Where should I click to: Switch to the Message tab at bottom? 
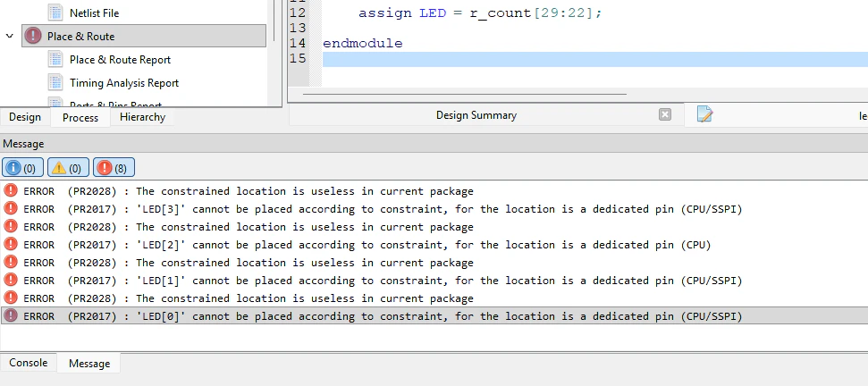pyautogui.click(x=89, y=364)
